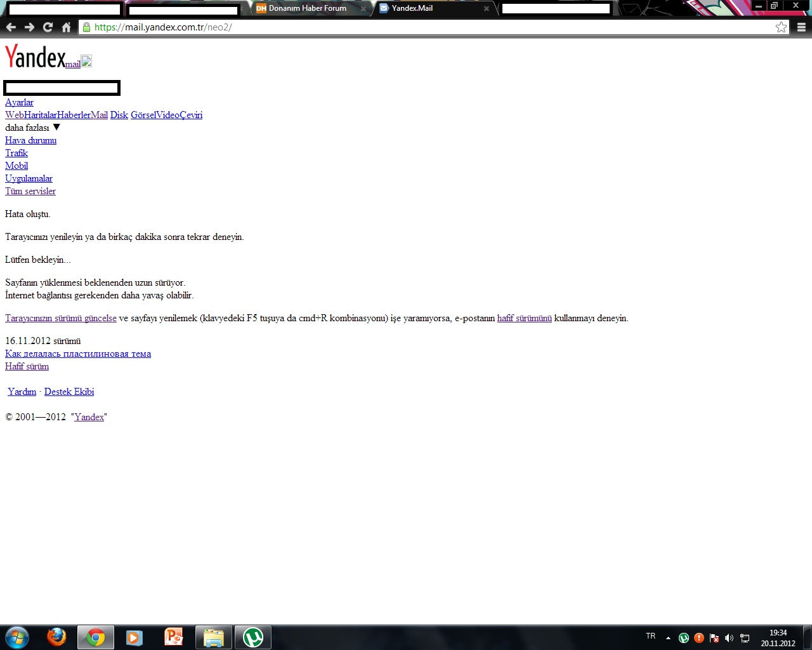Click the broken image next to Yandex mail logo
The image size is (812, 650).
[x=86, y=61]
